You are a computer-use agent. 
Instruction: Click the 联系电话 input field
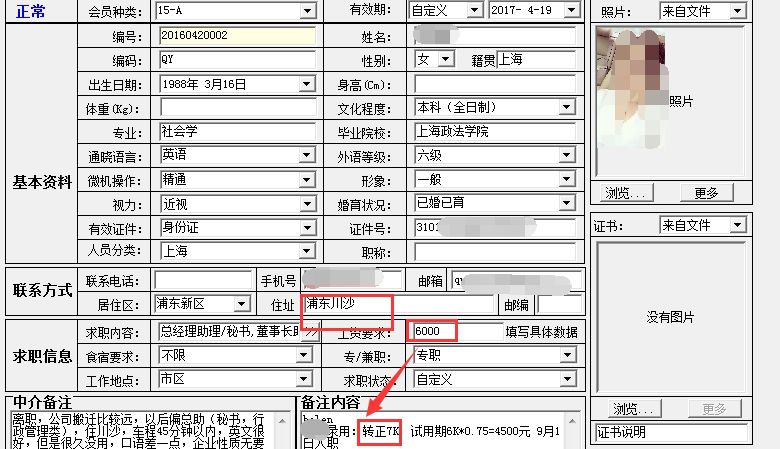pos(203,280)
